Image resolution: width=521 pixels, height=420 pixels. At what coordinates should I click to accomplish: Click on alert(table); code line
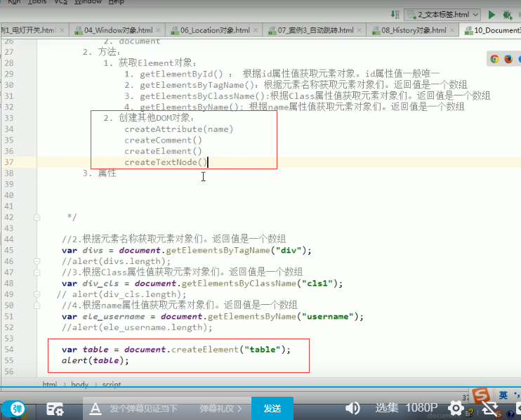pyautogui.click(x=95, y=360)
